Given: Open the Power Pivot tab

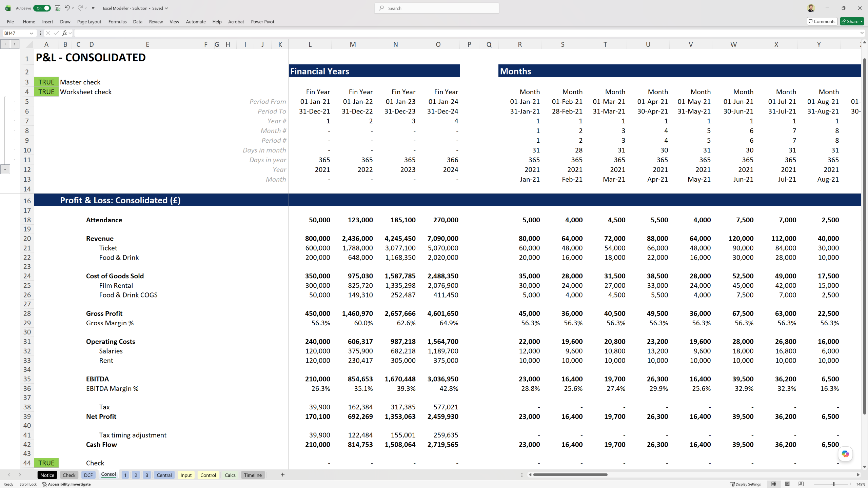Looking at the screenshot, I should 262,22.
